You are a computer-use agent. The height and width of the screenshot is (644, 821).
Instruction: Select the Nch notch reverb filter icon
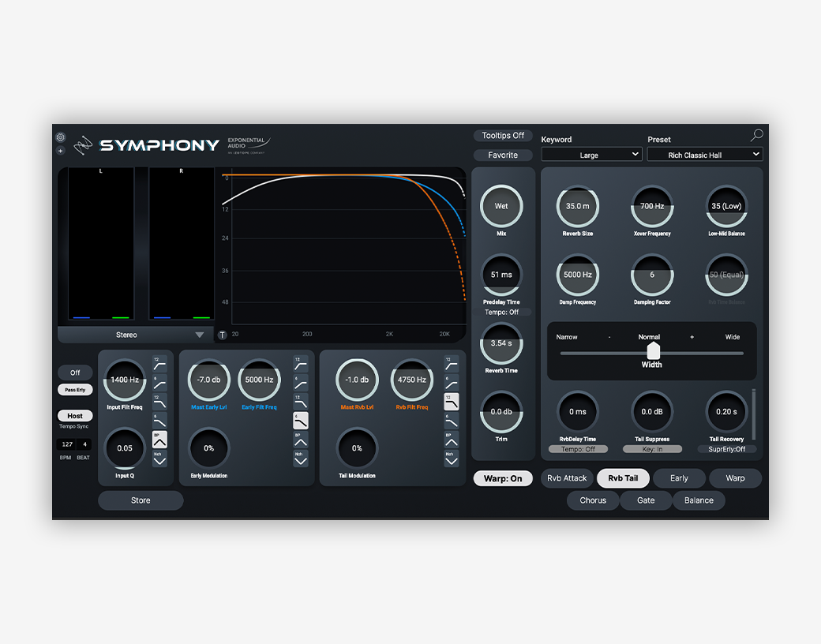[x=452, y=458]
